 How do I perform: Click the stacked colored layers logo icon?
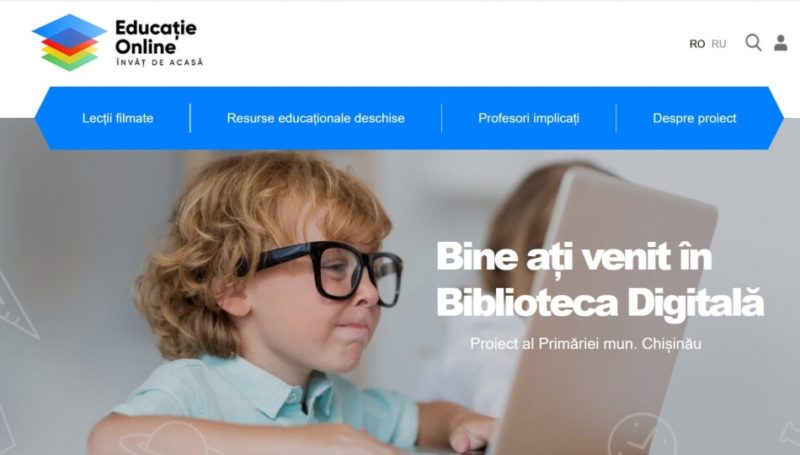pos(69,43)
